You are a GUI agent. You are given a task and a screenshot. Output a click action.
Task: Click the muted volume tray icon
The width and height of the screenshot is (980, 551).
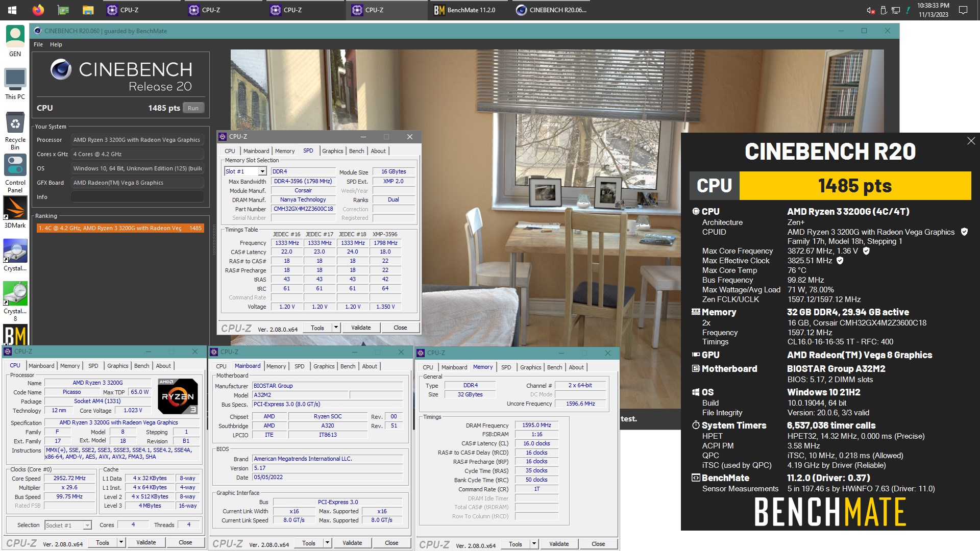(x=871, y=10)
